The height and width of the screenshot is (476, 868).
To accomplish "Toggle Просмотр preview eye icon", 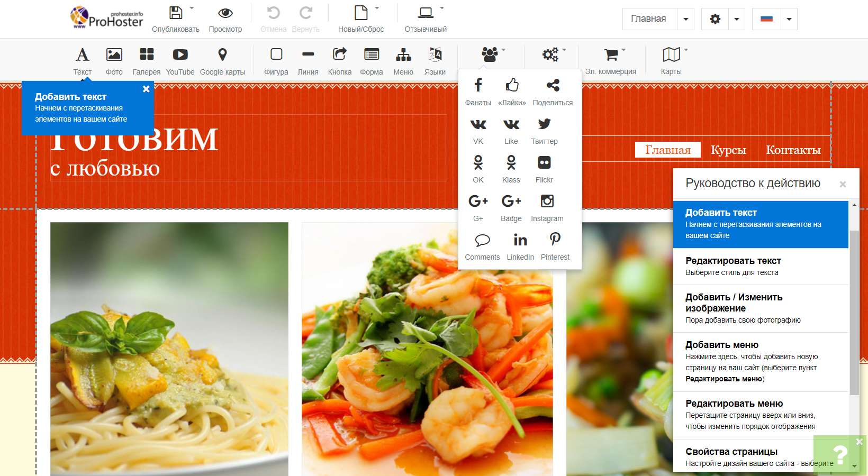I will point(225,13).
